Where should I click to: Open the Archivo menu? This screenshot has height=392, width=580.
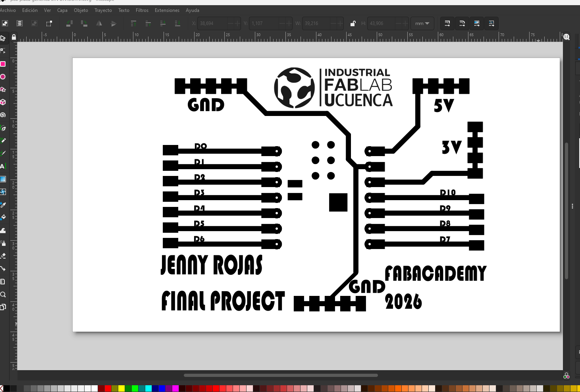click(8, 10)
